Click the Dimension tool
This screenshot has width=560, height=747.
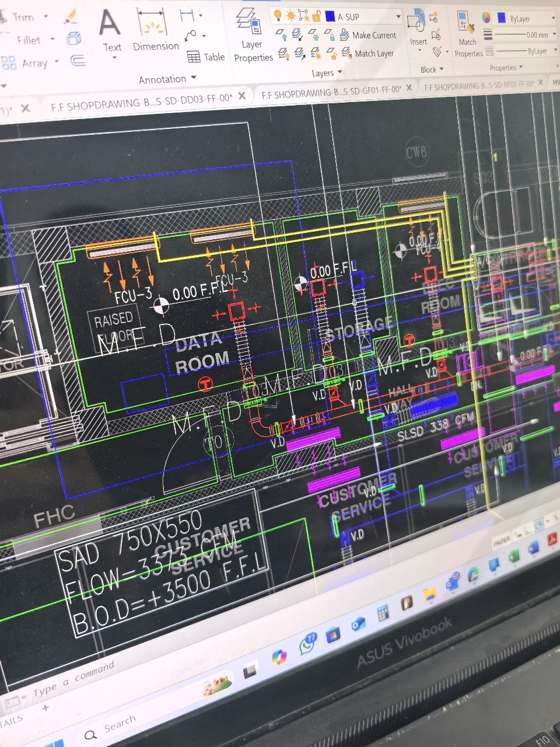coord(155,32)
